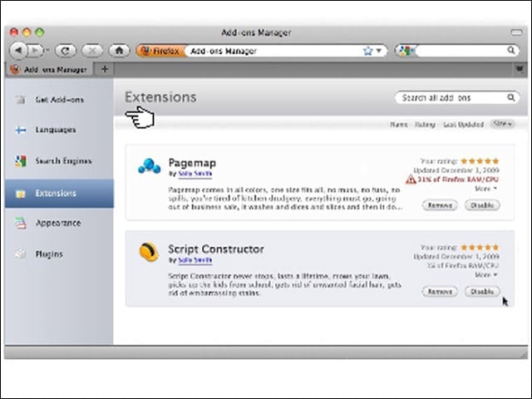
Task: Select Languages category in sidebar
Action: click(59, 130)
